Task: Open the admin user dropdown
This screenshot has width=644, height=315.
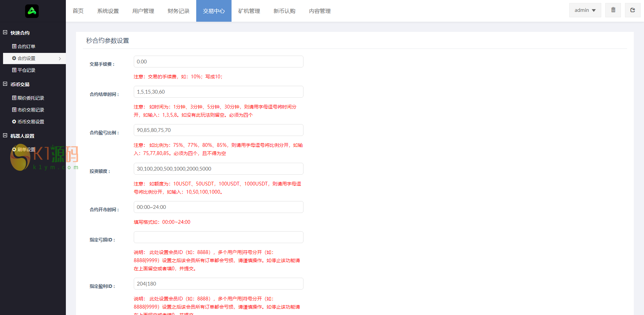Action: click(585, 10)
